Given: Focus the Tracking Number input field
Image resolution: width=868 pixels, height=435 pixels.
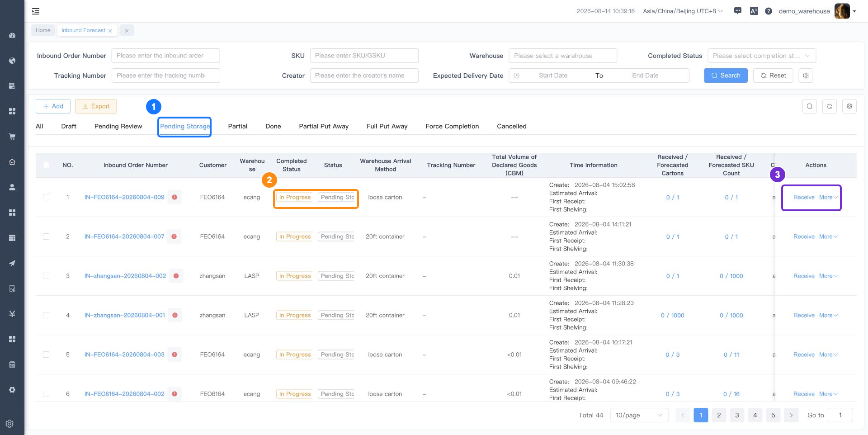Looking at the screenshot, I should pos(165,76).
